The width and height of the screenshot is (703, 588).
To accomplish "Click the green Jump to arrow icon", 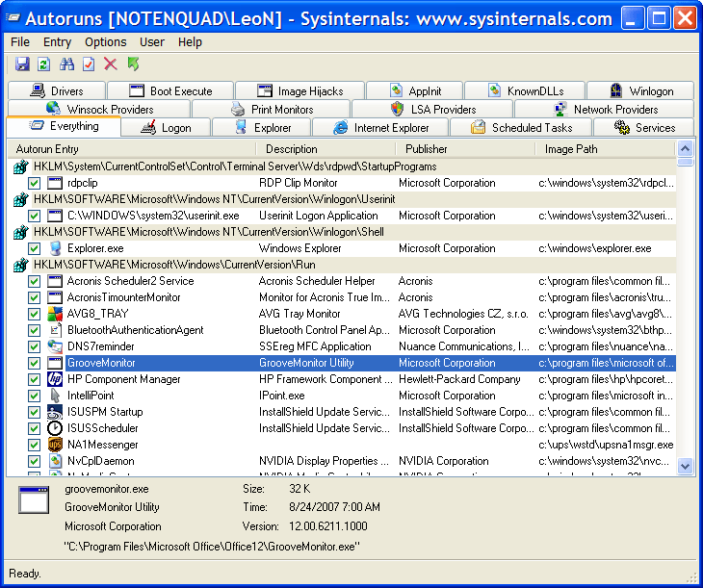I will (133, 64).
